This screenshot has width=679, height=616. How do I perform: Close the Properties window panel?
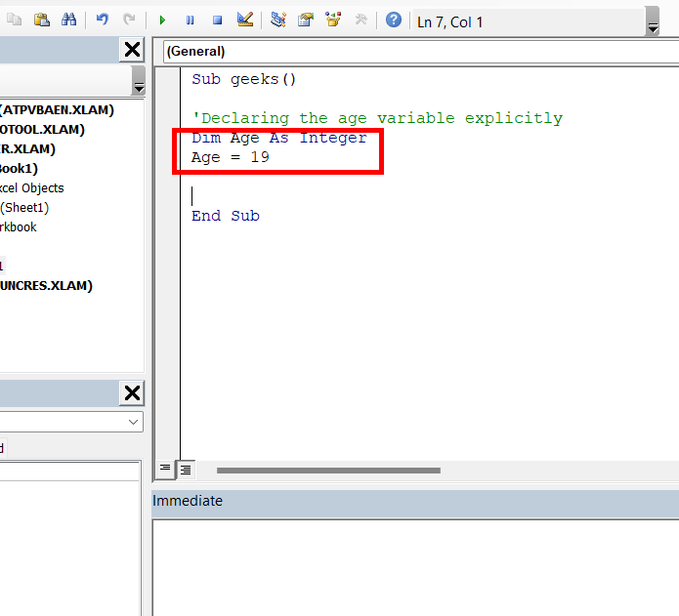click(132, 393)
